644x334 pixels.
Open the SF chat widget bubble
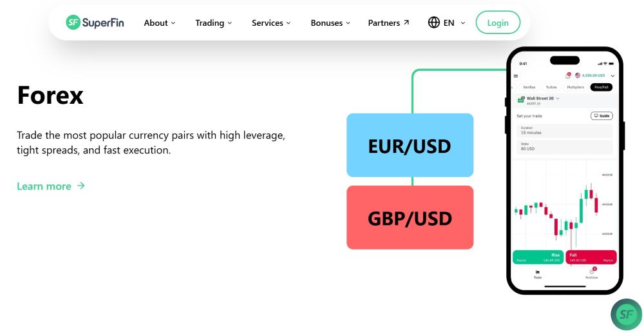(x=625, y=314)
